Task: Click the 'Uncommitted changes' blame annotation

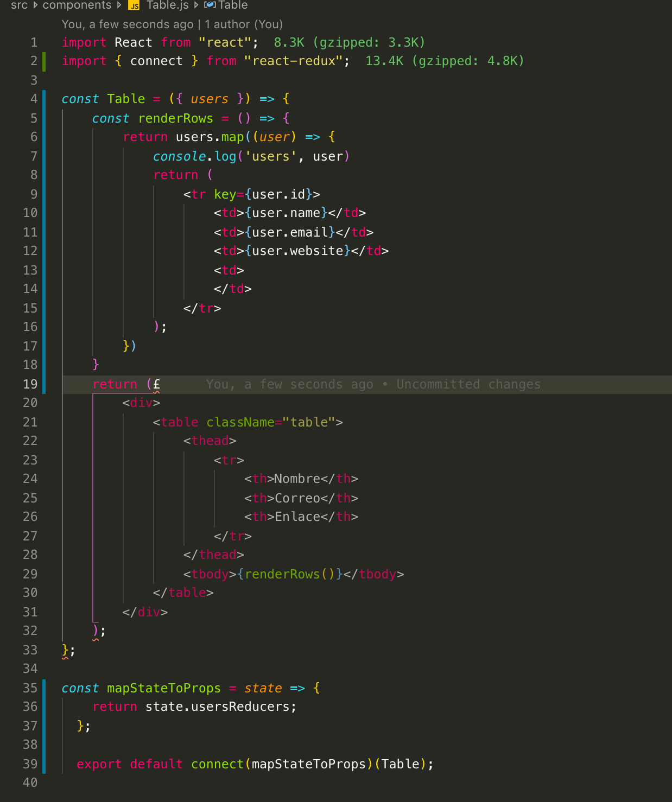Action: [x=468, y=384]
